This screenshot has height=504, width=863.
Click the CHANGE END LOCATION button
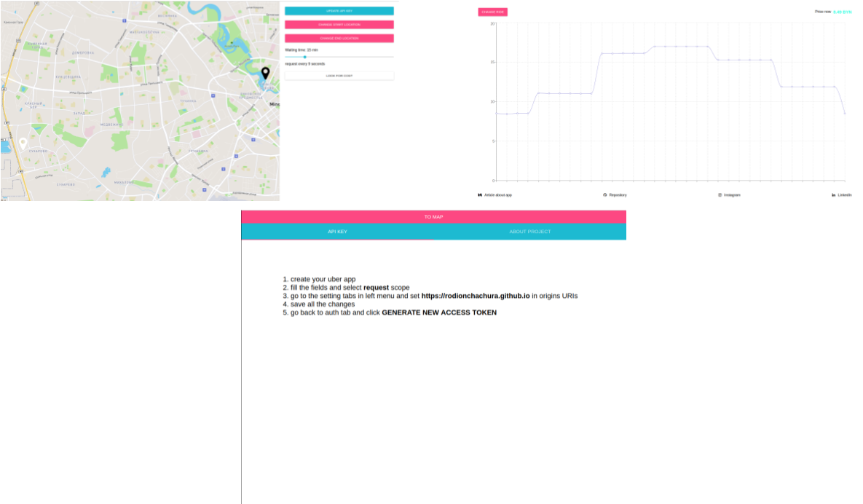(x=339, y=39)
